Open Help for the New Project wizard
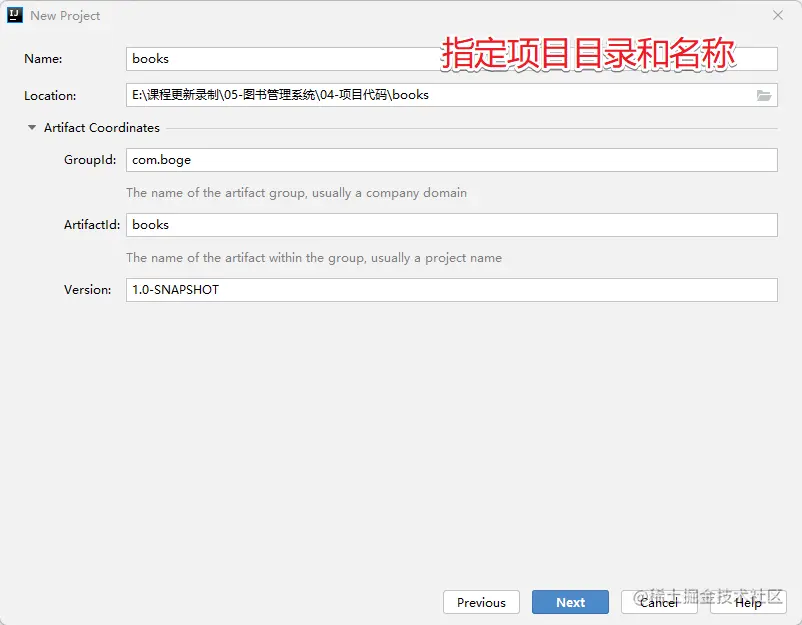The height and width of the screenshot is (625, 802). 748,602
